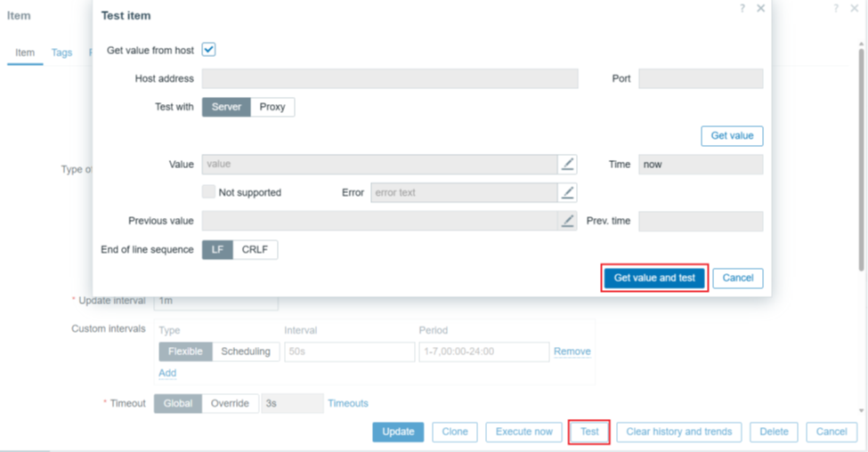The height and width of the screenshot is (452, 868).
Task: Select Server for Test with option
Action: [226, 107]
